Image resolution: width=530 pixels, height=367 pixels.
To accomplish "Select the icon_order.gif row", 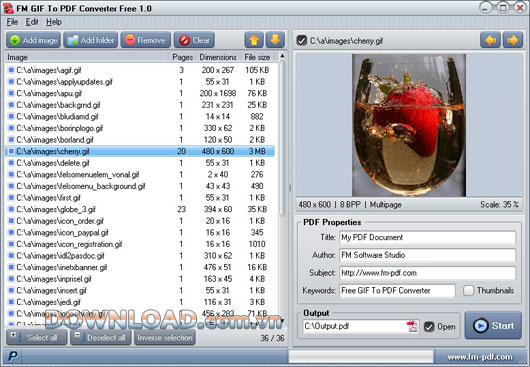I will click(x=140, y=221).
